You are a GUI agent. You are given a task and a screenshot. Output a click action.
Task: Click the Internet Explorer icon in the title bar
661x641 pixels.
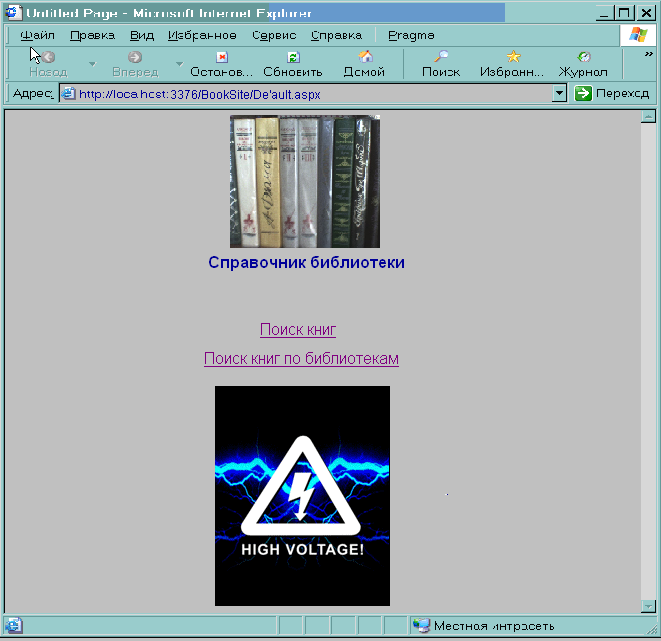[13, 13]
